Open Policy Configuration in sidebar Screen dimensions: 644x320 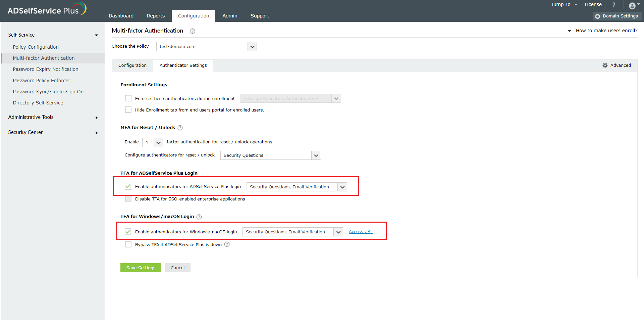point(36,47)
